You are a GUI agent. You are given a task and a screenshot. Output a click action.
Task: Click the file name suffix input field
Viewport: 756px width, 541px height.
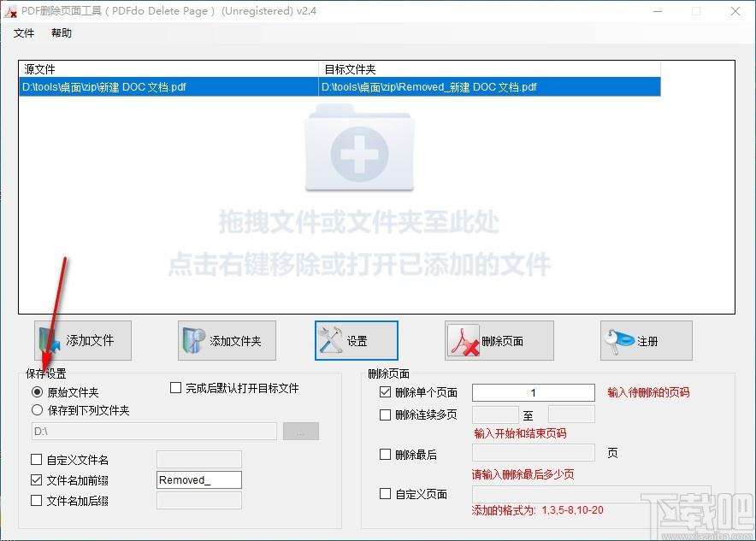pyautogui.click(x=199, y=501)
